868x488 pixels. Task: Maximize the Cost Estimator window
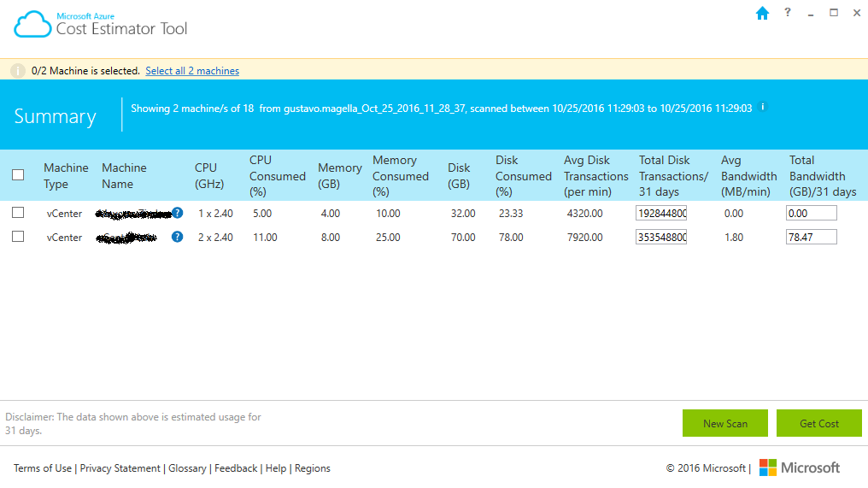click(x=834, y=13)
